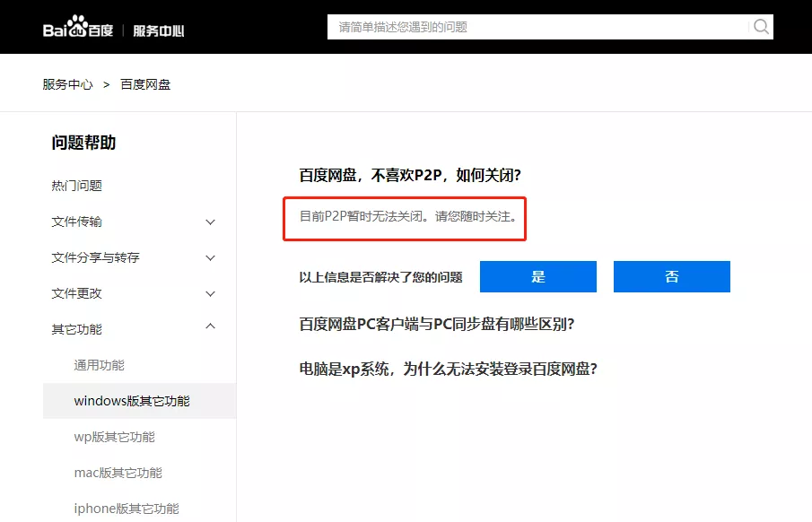Click the 是 button to confirm
The width and height of the screenshot is (812, 522).
[x=537, y=276]
